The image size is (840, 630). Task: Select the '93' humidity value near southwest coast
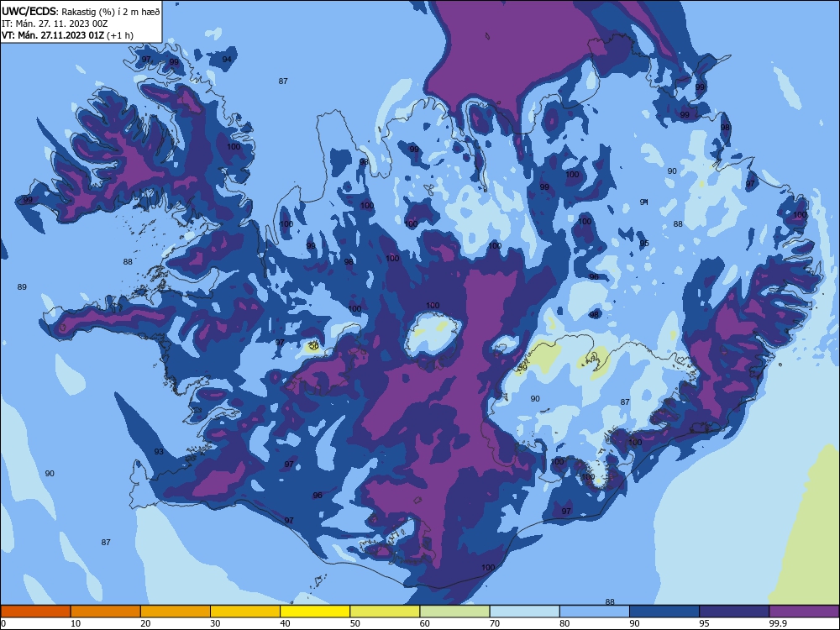coord(159,452)
